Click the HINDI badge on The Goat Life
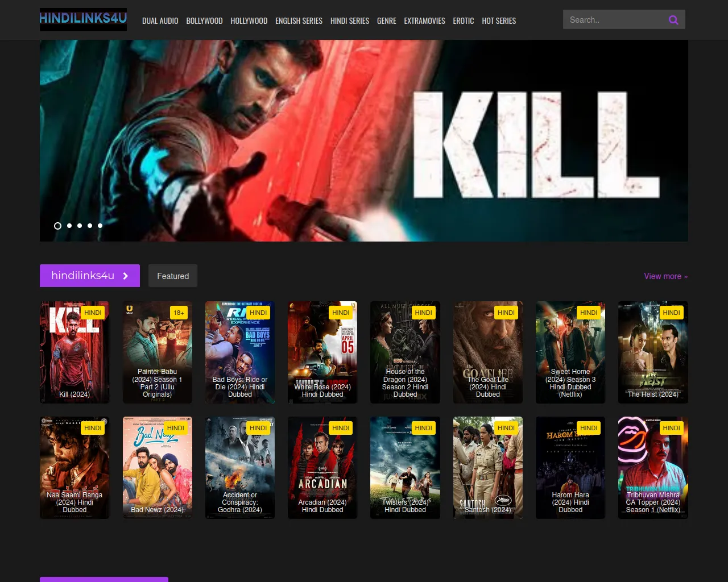728x582 pixels. coord(506,313)
